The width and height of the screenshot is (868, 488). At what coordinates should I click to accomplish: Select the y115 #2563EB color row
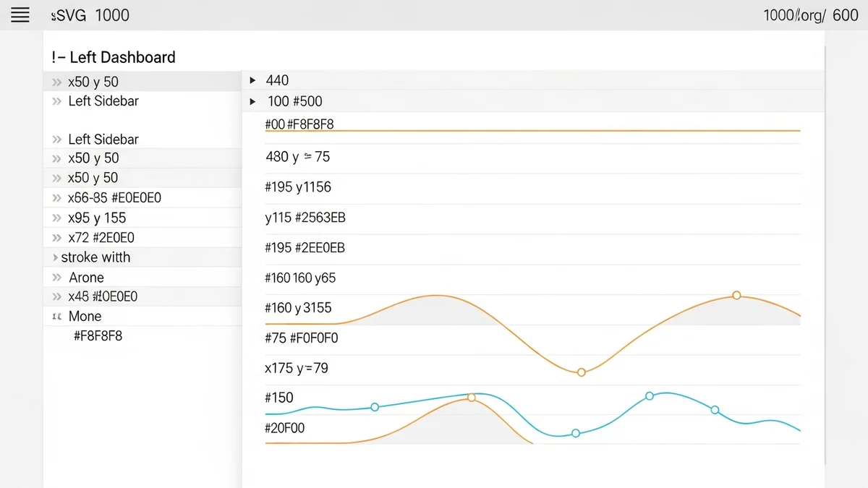point(305,218)
